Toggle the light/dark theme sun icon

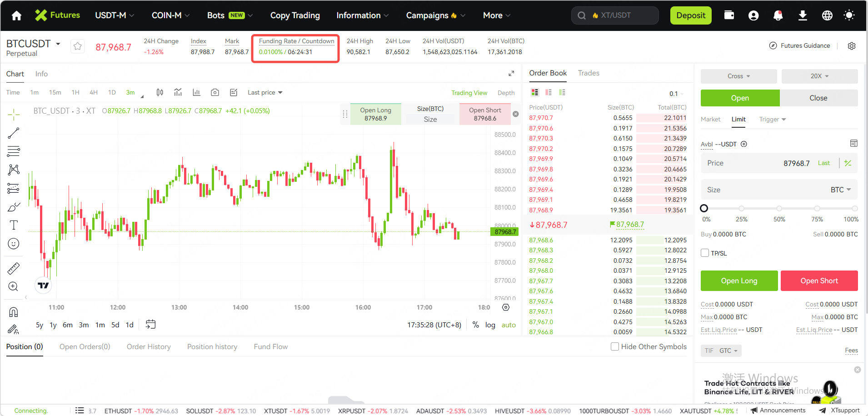(848, 15)
